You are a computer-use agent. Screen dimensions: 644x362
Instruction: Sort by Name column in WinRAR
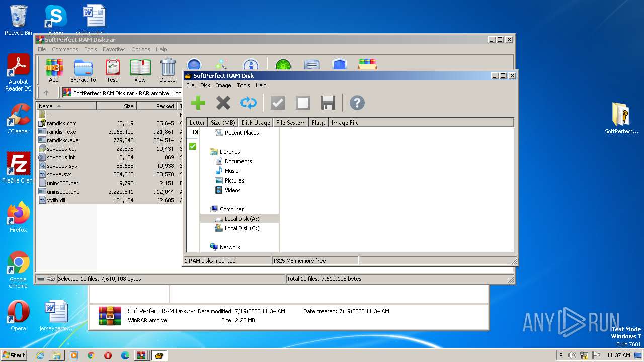66,106
